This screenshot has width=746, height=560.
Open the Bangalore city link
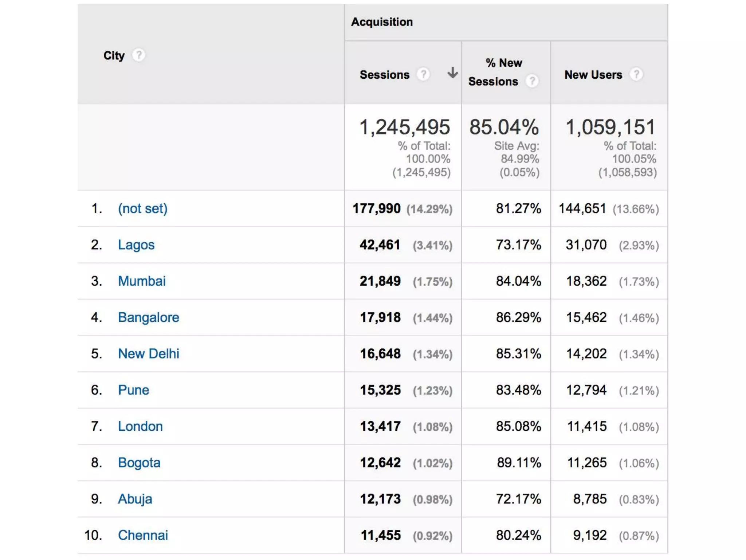[148, 317]
